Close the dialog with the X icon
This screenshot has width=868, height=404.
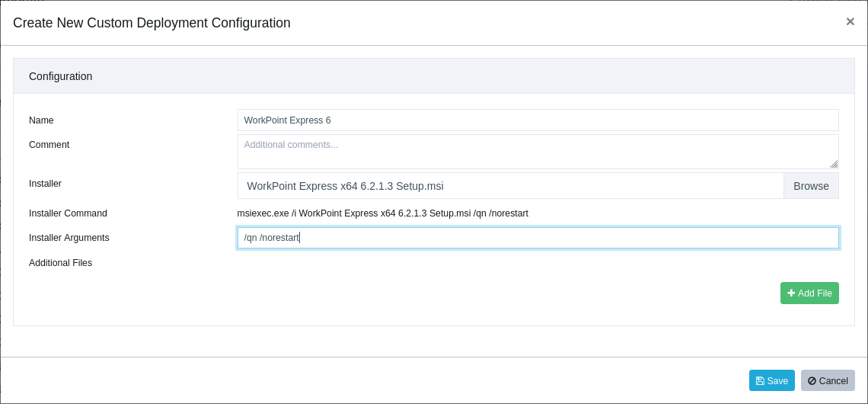850,21
